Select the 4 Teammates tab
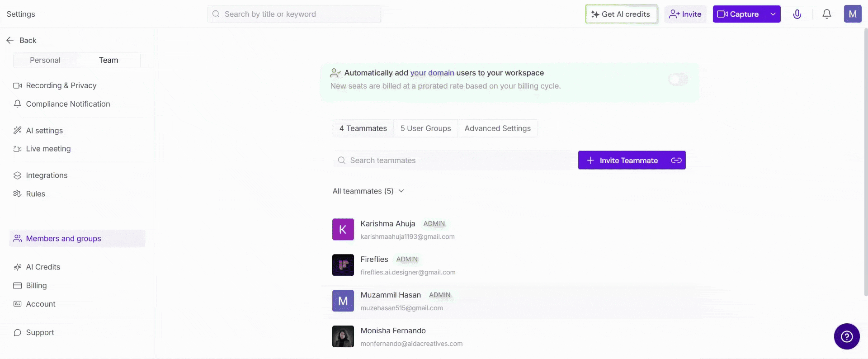868x359 pixels. click(363, 128)
